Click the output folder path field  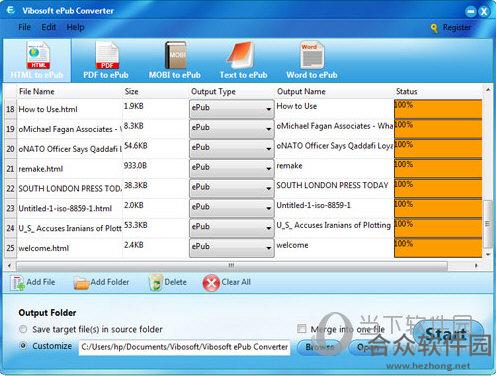pyautogui.click(x=184, y=347)
